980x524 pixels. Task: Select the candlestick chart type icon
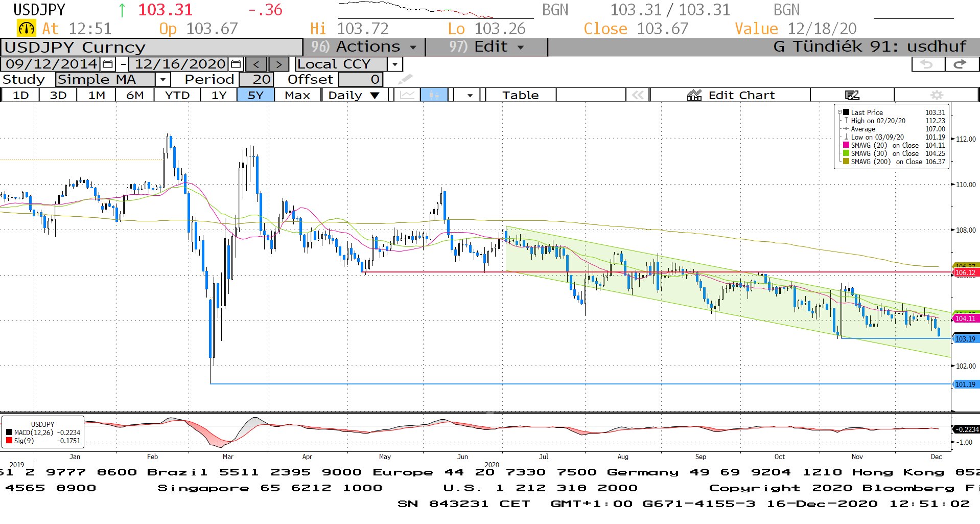pyautogui.click(x=434, y=95)
